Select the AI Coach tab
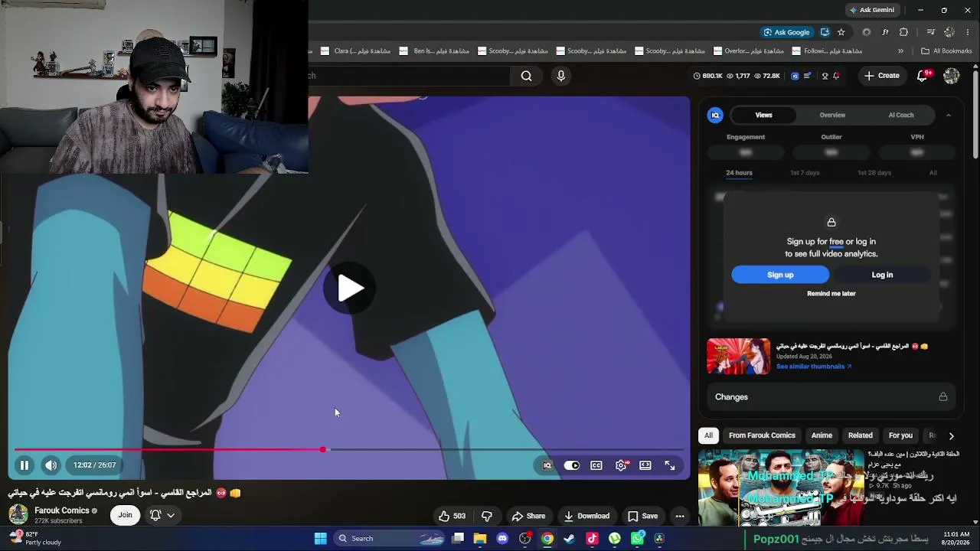This screenshot has width=980, height=551. pyautogui.click(x=901, y=115)
